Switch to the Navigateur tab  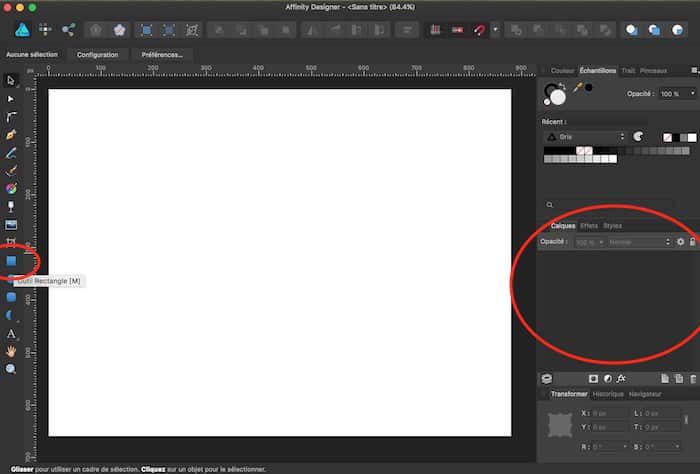point(645,394)
